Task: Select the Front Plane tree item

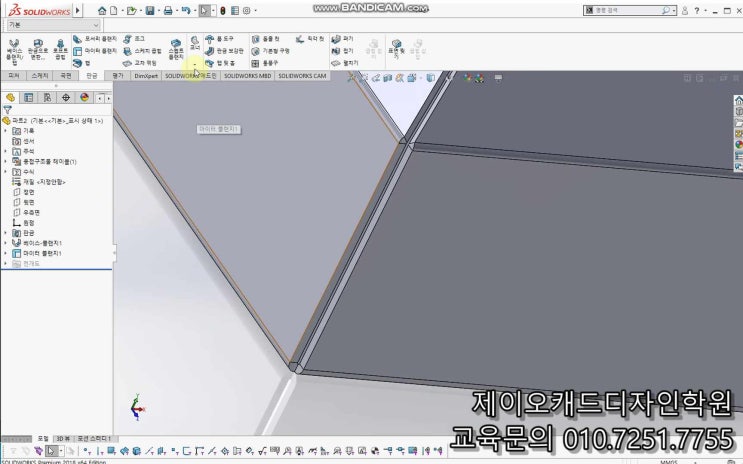Action: [x=24, y=192]
